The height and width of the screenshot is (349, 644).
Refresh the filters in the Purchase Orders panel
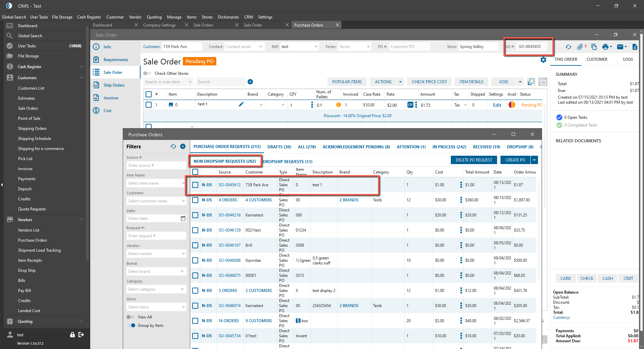[173, 147]
